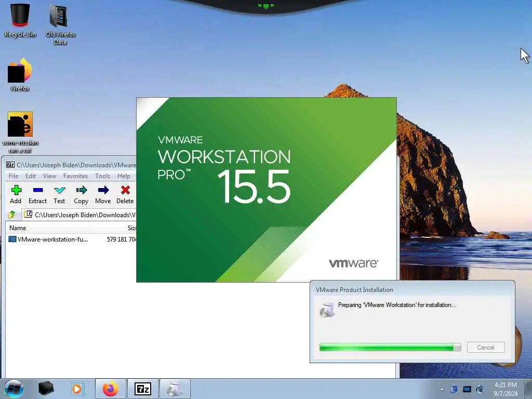Open the View menu in 7-Zip
The image size is (532, 399).
49,176
